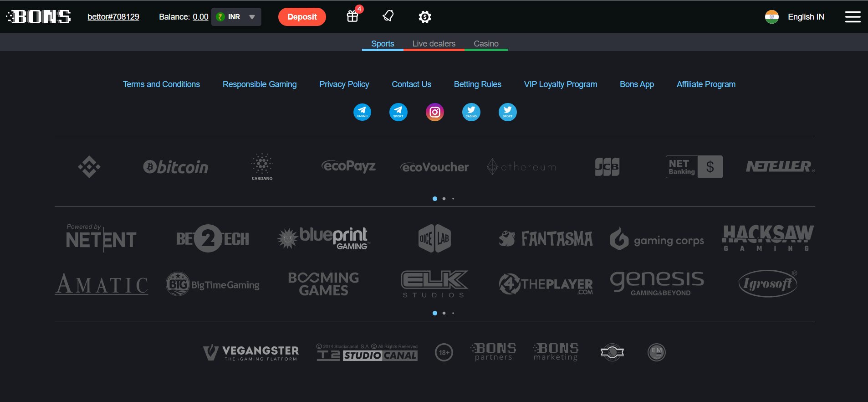This screenshot has height=402, width=868.
Task: Select the ethereum payment logo
Action: point(521,167)
